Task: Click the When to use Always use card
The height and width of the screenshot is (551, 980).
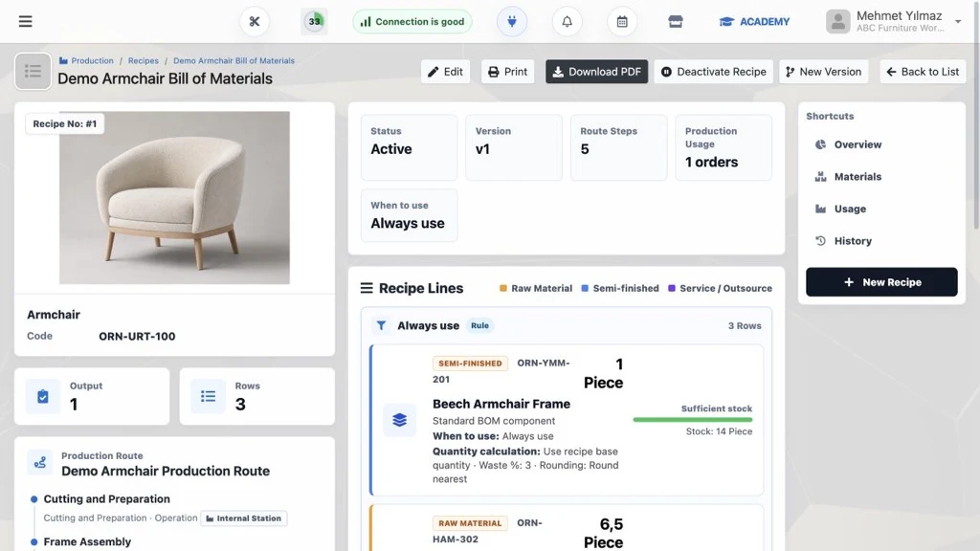Action: pos(409,215)
